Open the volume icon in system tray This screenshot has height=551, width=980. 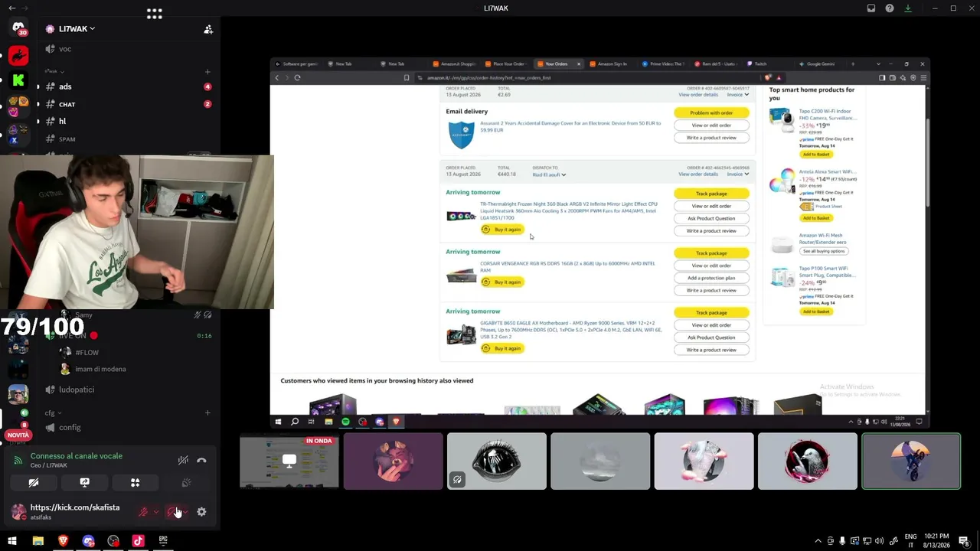pos(879,541)
